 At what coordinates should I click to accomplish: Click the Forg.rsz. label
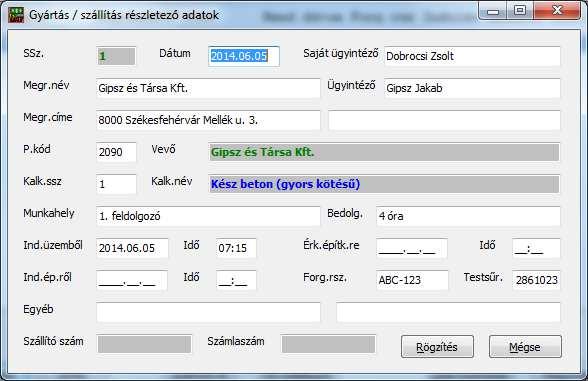click(x=325, y=278)
